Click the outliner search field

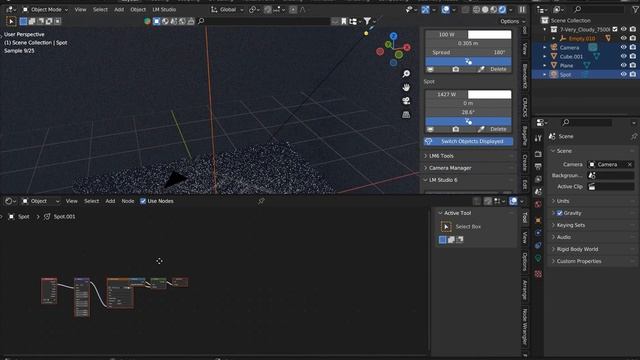click(x=598, y=9)
